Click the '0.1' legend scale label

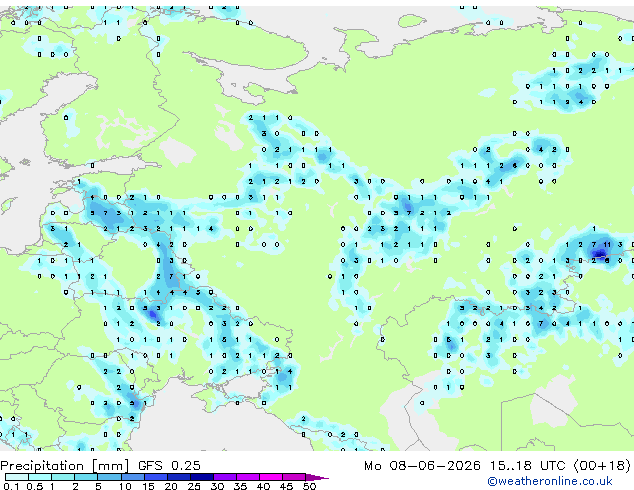[x=11, y=486]
